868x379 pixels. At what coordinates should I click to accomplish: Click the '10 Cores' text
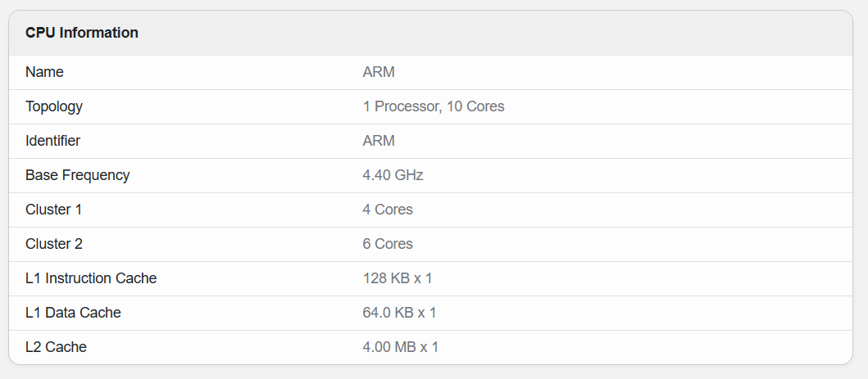[475, 106]
